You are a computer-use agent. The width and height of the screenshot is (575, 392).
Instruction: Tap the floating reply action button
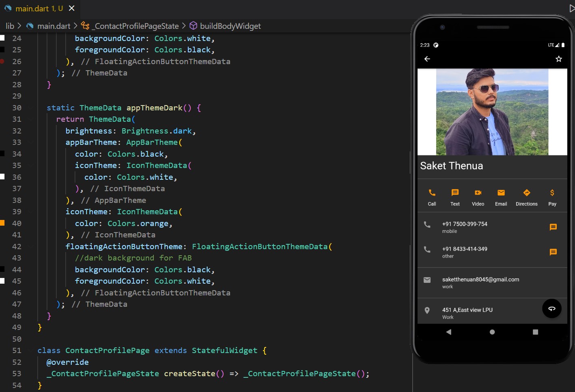[x=551, y=308]
